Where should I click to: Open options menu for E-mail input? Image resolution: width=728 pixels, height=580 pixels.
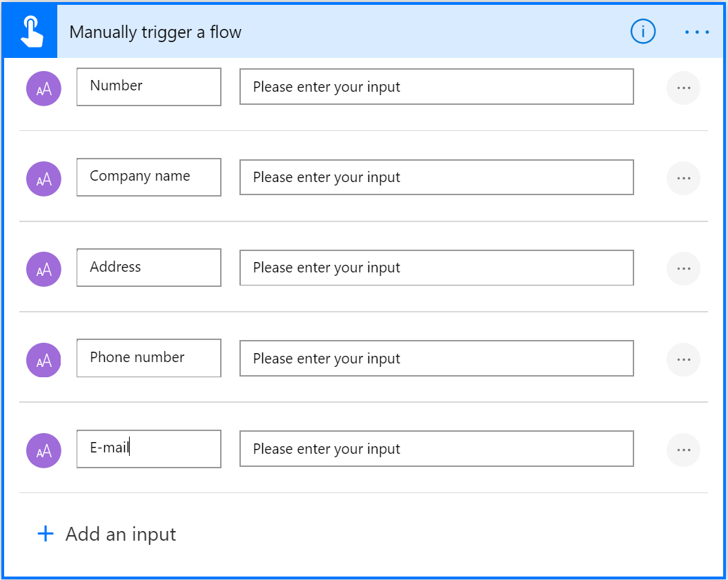click(683, 450)
